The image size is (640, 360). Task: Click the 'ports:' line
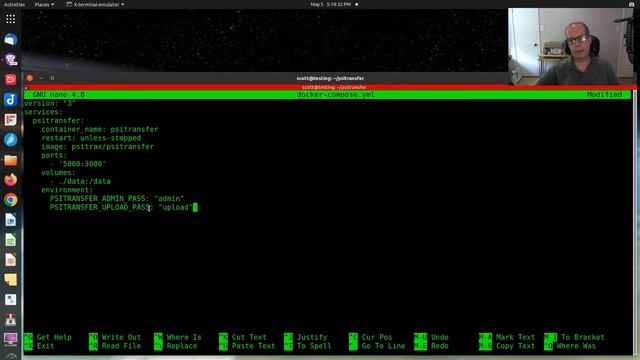point(54,155)
